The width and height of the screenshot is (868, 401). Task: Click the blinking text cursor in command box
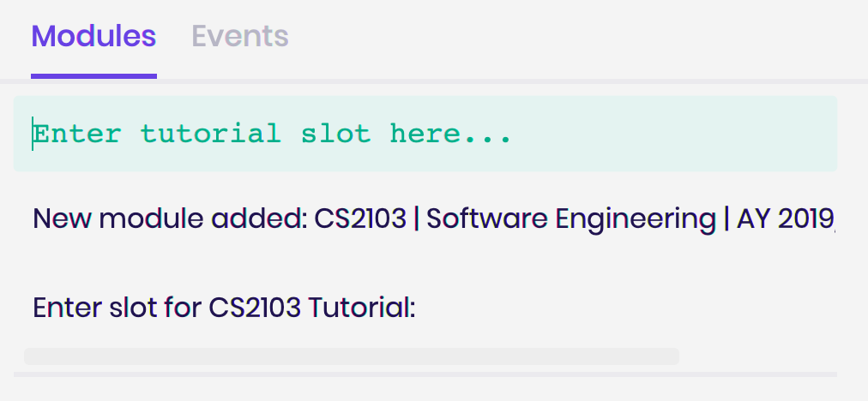pos(33,134)
